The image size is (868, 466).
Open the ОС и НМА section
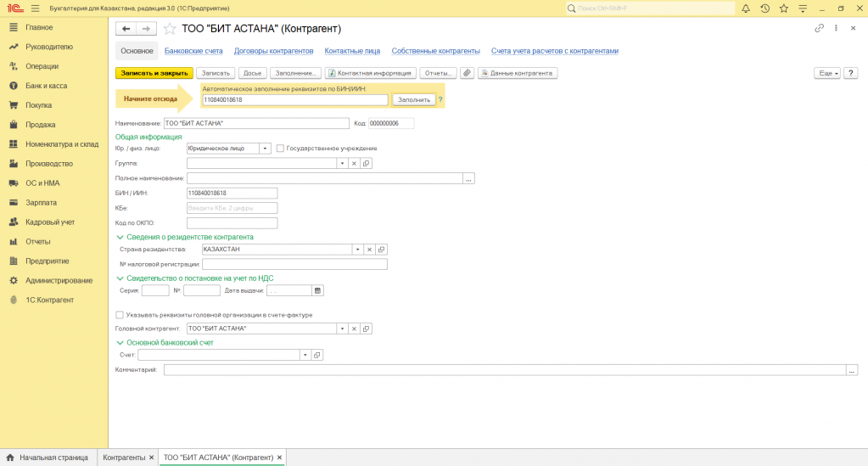[x=42, y=182]
